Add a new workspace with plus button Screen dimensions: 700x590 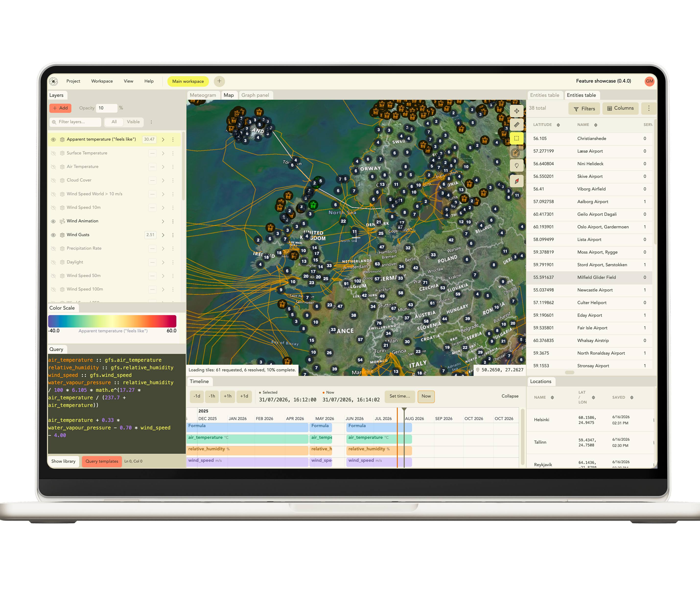[219, 81]
